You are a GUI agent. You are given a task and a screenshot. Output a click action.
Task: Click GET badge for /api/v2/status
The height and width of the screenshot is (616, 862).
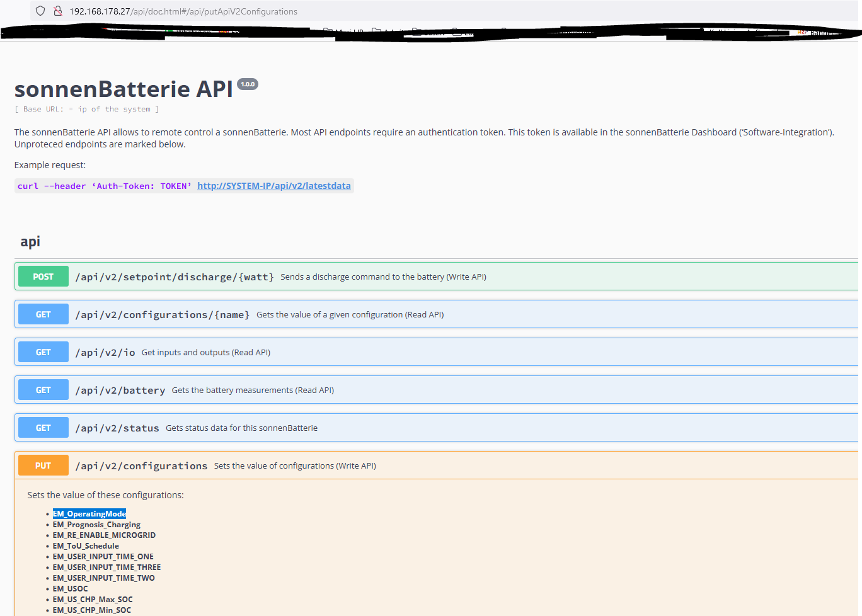(x=43, y=428)
